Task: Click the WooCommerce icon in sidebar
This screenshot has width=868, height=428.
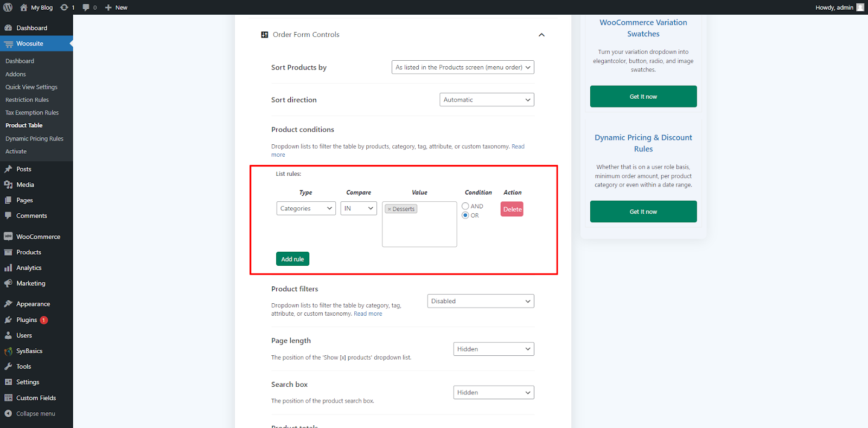Action: click(8, 237)
